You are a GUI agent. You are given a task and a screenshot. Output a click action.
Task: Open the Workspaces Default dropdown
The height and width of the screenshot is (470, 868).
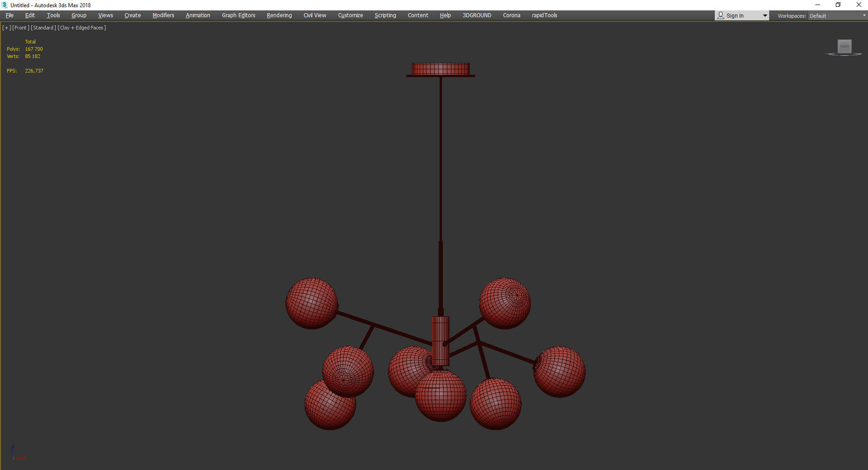837,16
